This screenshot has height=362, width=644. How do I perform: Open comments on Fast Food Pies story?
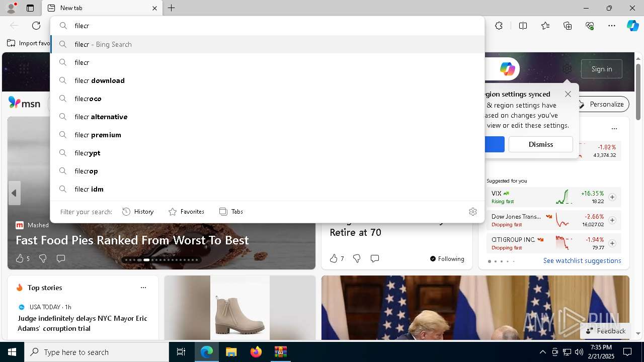[x=61, y=258]
